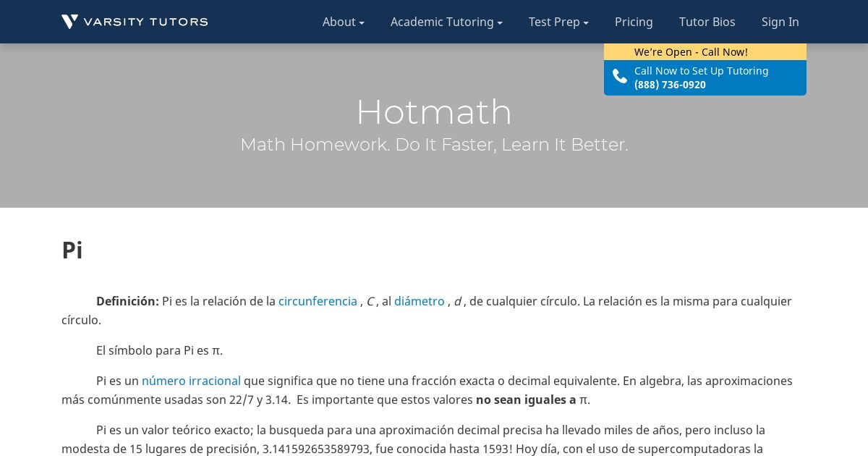
Task: Click the Varsity Tutors logo icon
Action: tap(70, 22)
